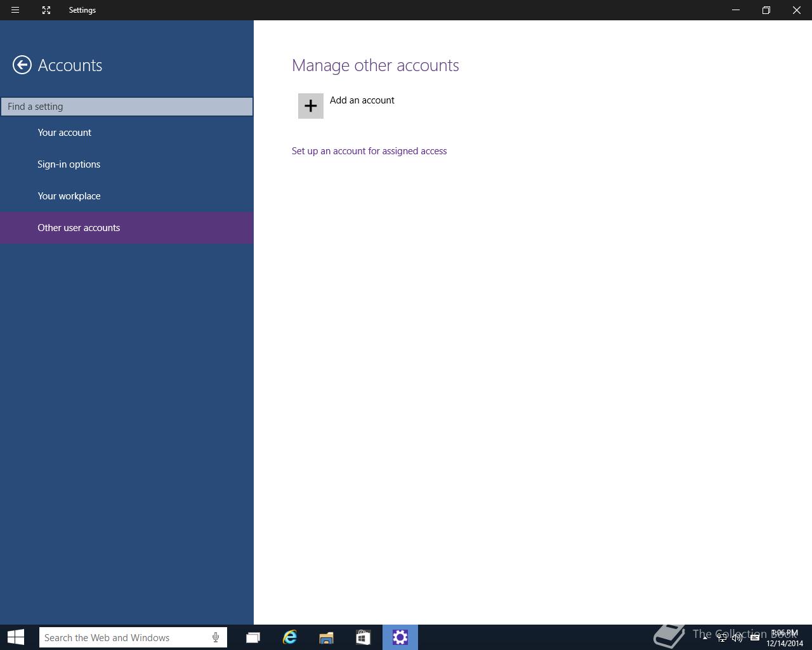Launch Internet Explorer from the taskbar
Screen dimensions: 812x650
pyautogui.click(x=289, y=637)
